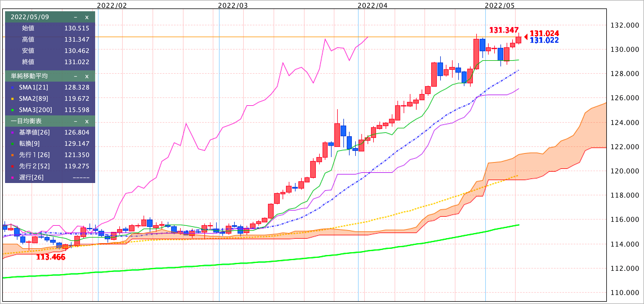Select the 終値 131.022 row
The image size is (644, 304).
tap(50, 62)
